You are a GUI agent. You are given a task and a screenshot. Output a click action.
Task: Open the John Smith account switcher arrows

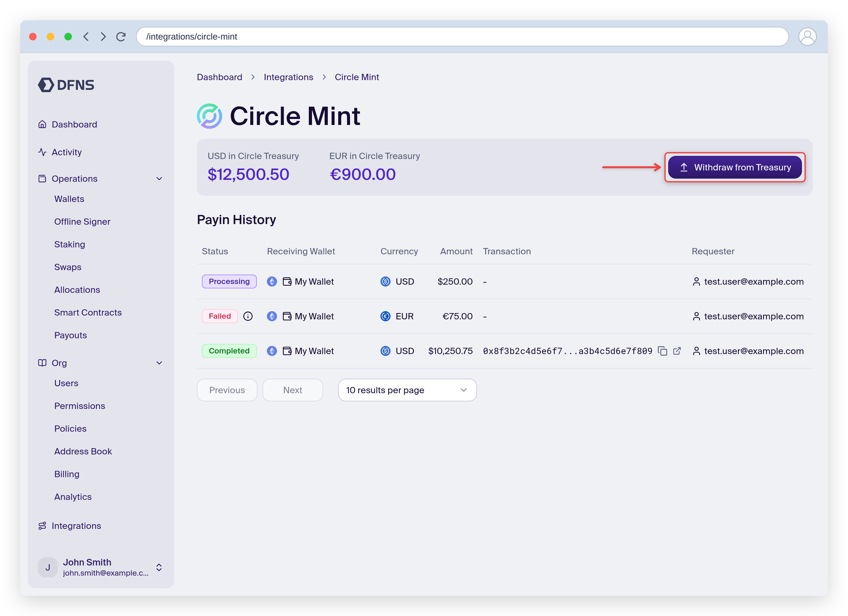[x=159, y=567]
